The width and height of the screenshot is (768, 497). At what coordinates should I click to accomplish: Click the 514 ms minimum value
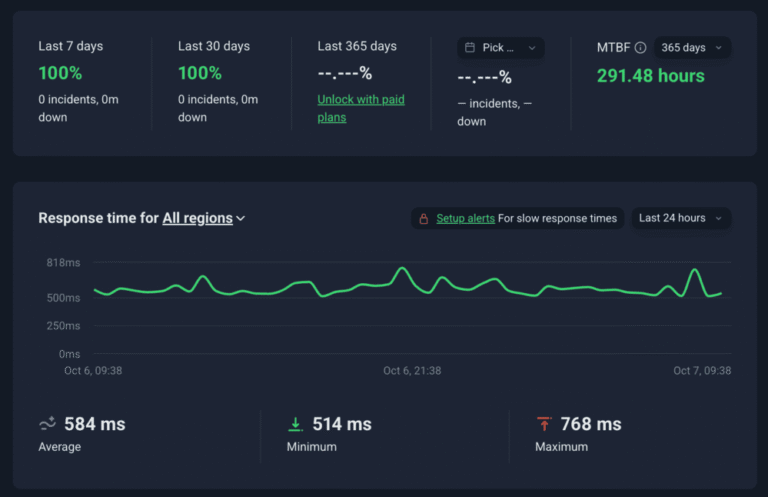[342, 424]
